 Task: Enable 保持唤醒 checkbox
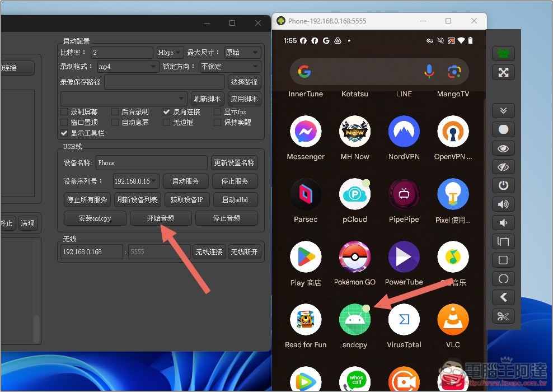click(x=217, y=123)
